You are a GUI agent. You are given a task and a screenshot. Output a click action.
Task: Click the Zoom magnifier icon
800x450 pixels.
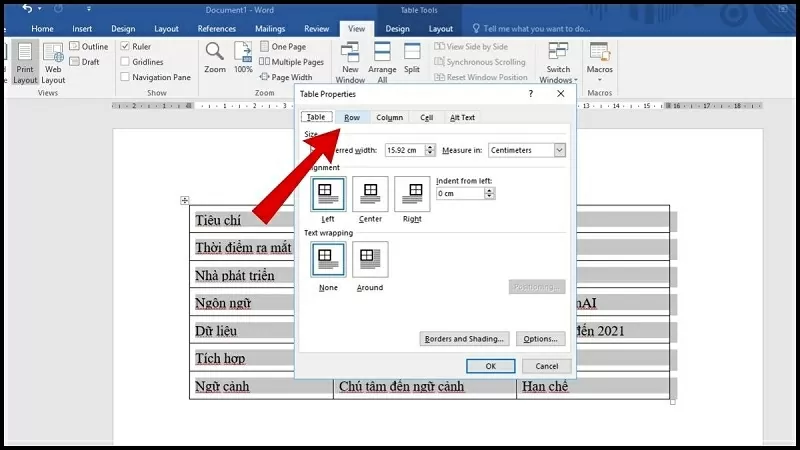click(214, 52)
